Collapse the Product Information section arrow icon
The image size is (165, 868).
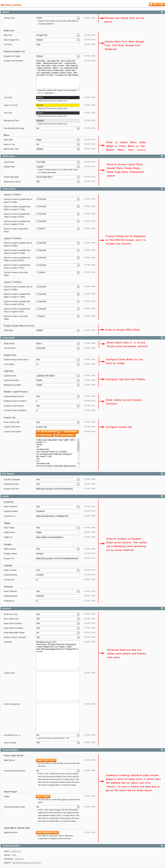[x=162, y=846]
